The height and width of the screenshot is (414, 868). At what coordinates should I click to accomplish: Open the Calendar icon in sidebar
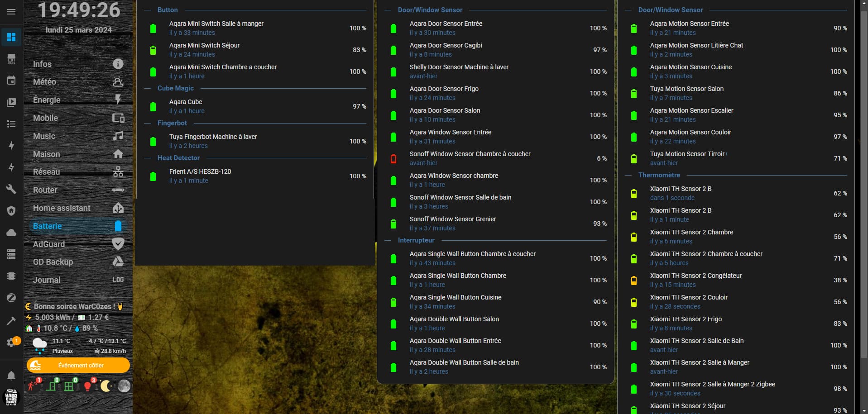click(11, 81)
